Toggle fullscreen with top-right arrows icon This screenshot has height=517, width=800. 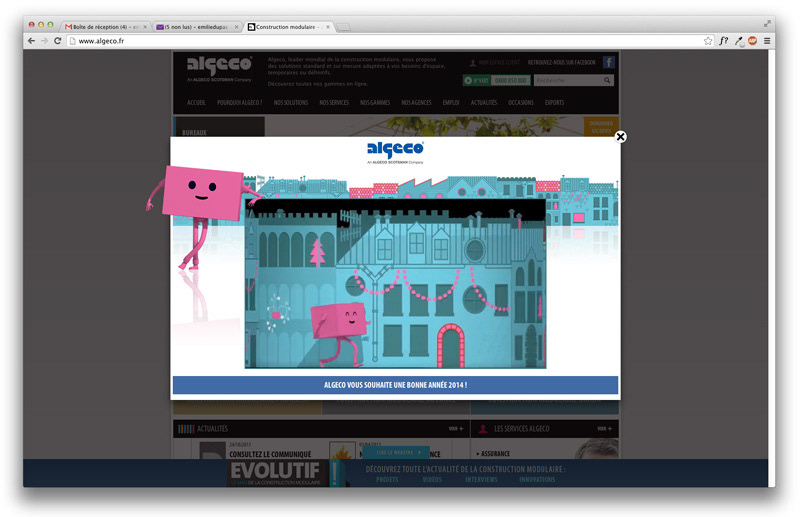767,23
